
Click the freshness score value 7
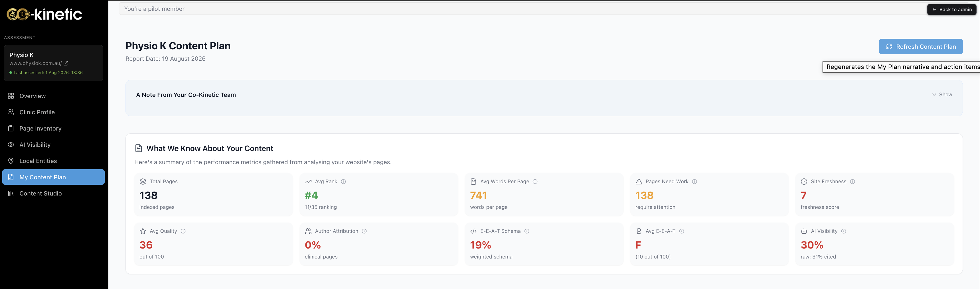[803, 196]
